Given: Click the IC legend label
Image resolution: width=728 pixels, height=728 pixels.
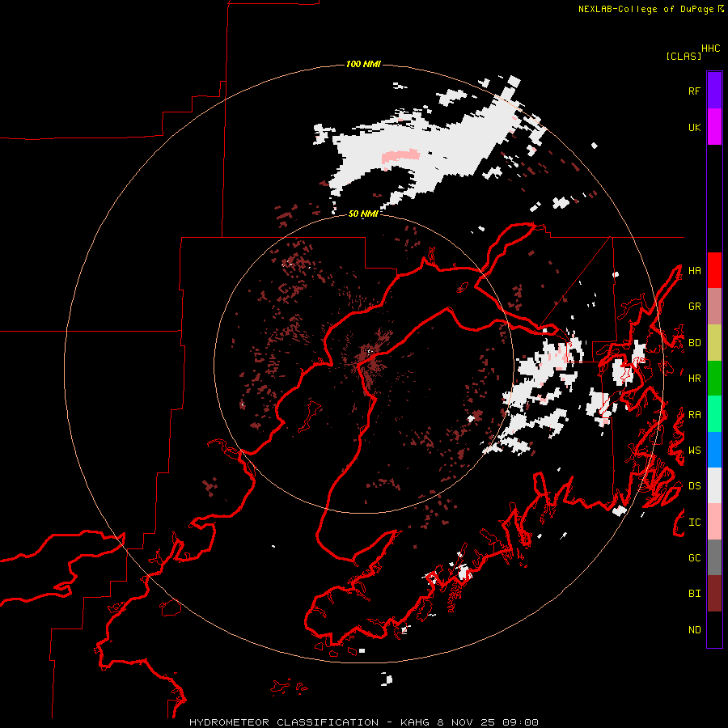Looking at the screenshot, I should [x=694, y=523].
